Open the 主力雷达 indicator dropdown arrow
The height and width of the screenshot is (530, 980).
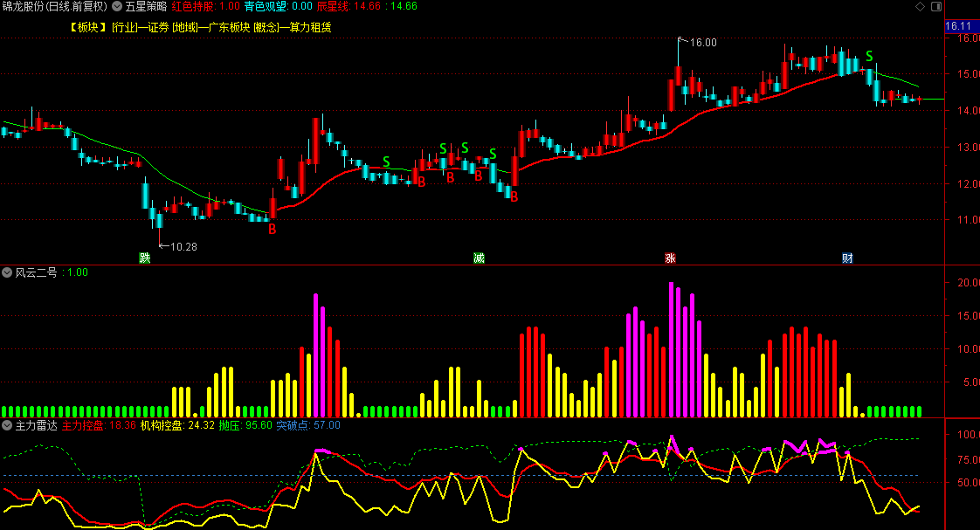[7, 425]
